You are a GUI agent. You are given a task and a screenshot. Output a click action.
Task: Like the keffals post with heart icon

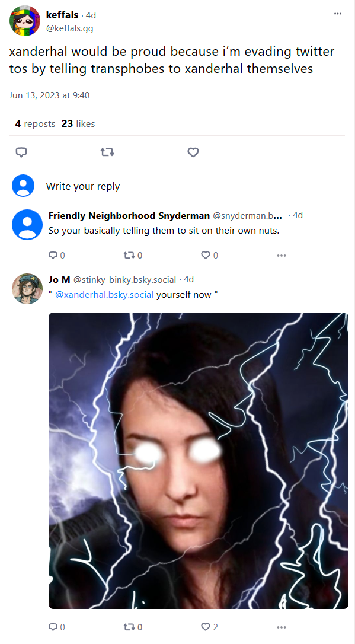(x=193, y=152)
